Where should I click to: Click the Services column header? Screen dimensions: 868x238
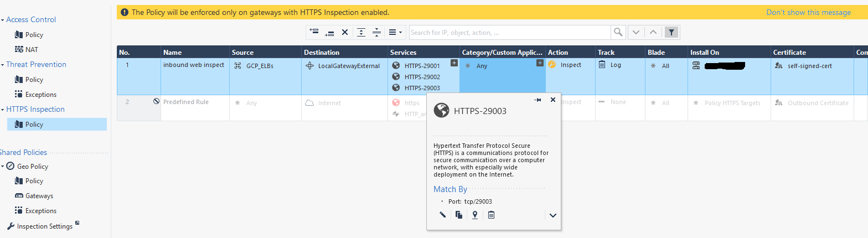[x=423, y=52]
